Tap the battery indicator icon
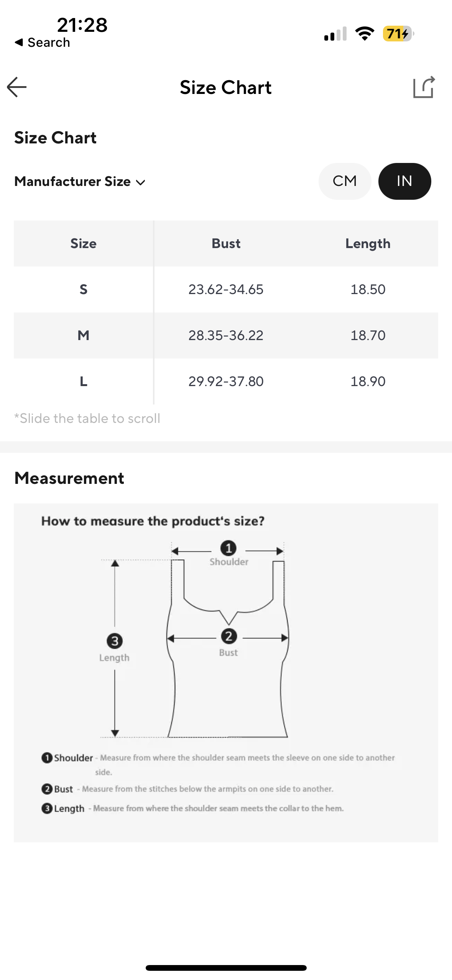 398,34
